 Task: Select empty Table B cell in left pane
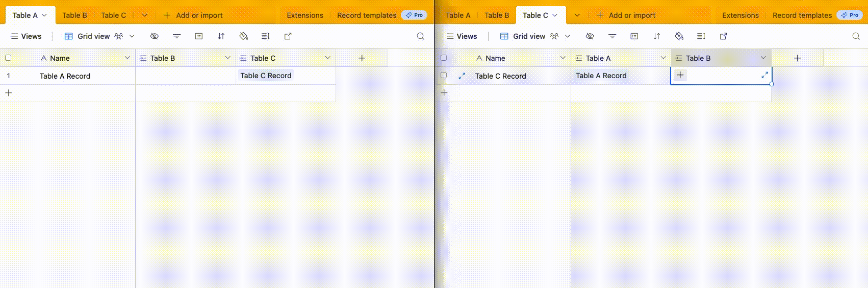click(x=186, y=76)
